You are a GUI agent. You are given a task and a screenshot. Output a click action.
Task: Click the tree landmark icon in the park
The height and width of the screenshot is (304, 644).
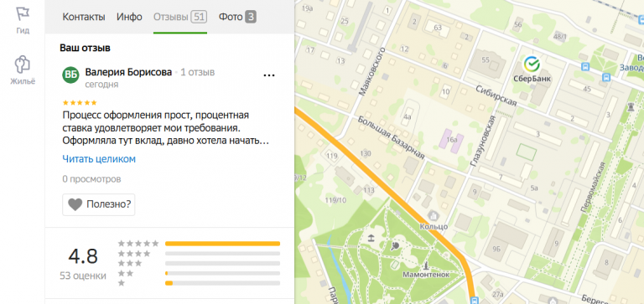[x=395, y=245]
